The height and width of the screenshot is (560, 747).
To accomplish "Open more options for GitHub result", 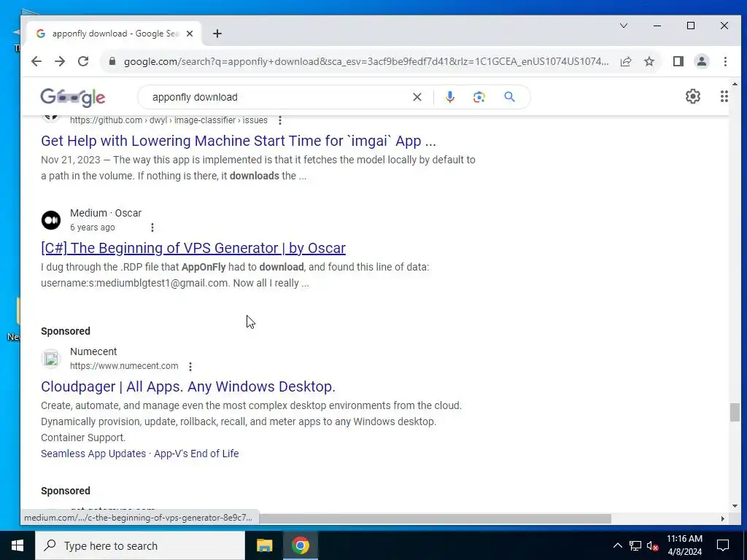I will pos(280,120).
